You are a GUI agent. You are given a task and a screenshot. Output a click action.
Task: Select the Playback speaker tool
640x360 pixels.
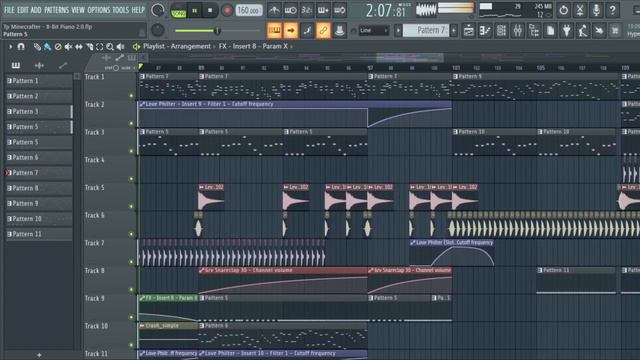[120, 47]
